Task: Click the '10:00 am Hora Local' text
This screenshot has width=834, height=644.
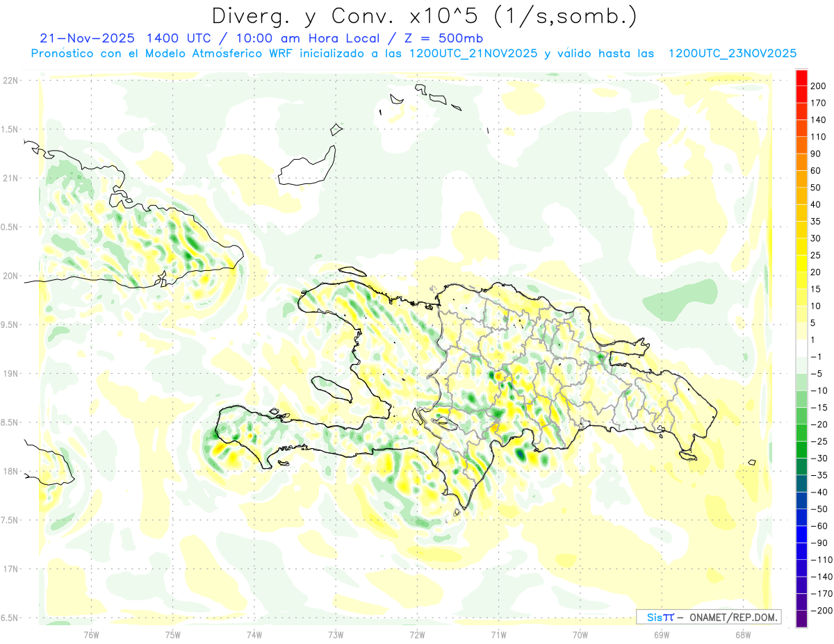Action: [306, 38]
